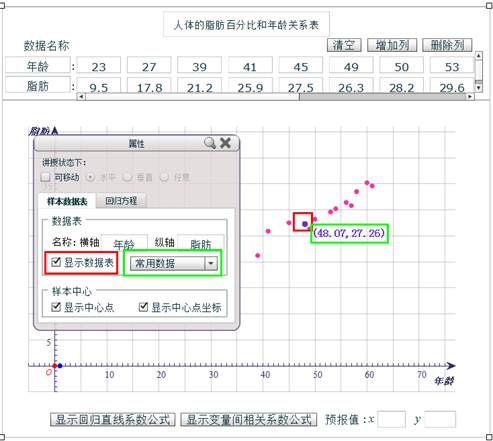Image resolution: width=493 pixels, height=441 pixels.
Task: Click the purple sample center point
Action: pos(305,224)
